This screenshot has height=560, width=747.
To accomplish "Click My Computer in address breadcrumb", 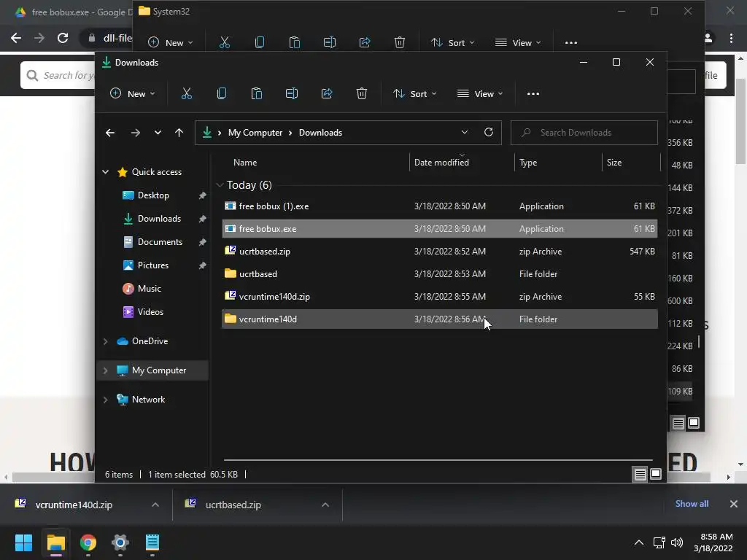I will click(x=255, y=133).
